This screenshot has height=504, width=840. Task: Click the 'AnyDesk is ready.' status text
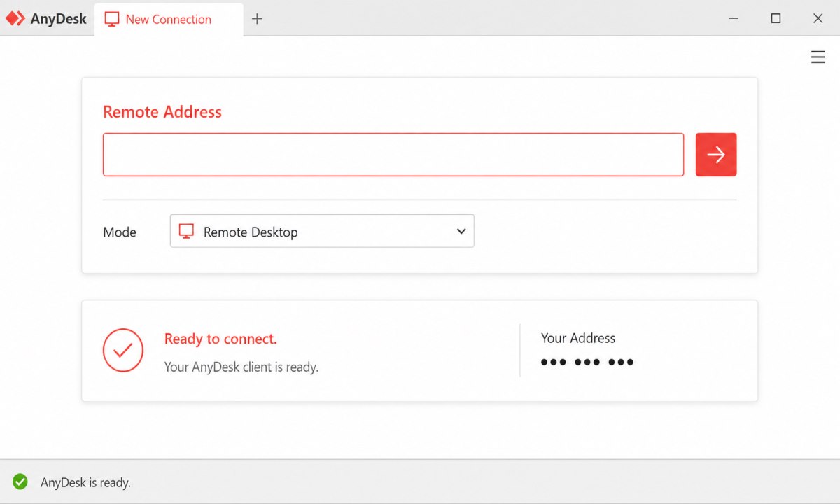click(x=85, y=482)
